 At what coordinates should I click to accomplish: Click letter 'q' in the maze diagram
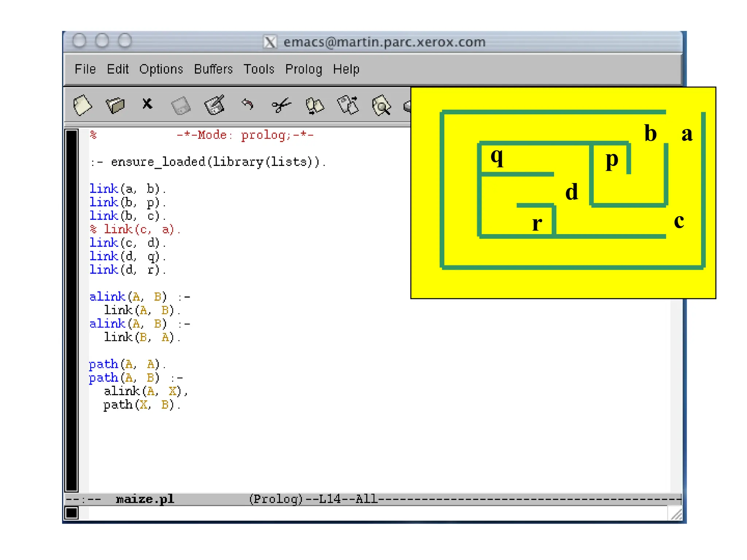coord(497,157)
